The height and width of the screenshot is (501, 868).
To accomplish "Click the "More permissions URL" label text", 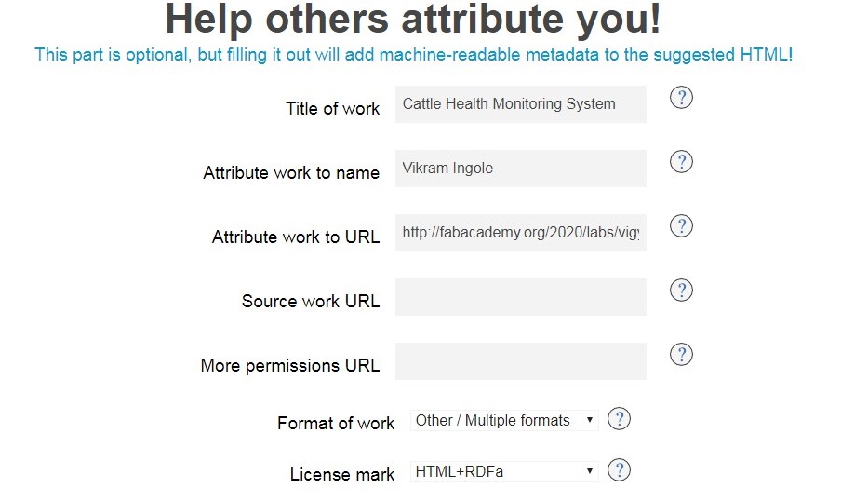I will coord(290,366).
